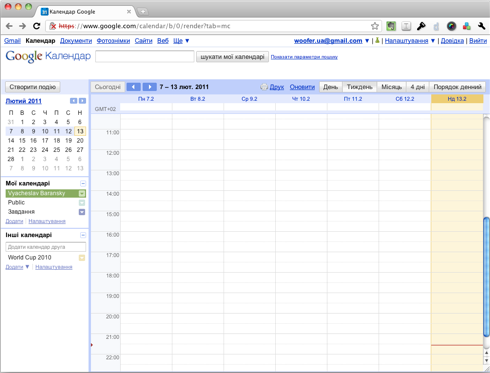Open dropdown arrow beside Налаштування at top
The height and width of the screenshot is (373, 490).
433,41
